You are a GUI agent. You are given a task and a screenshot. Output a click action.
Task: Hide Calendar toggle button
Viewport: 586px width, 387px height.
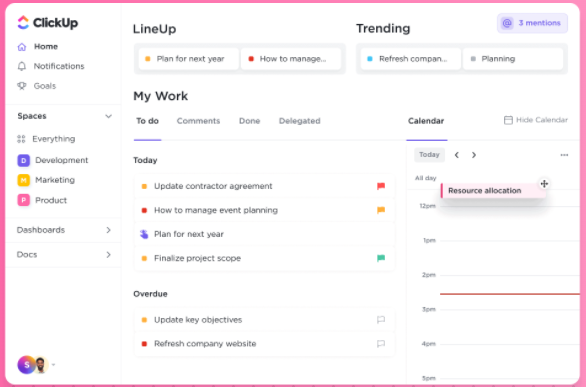(x=536, y=120)
